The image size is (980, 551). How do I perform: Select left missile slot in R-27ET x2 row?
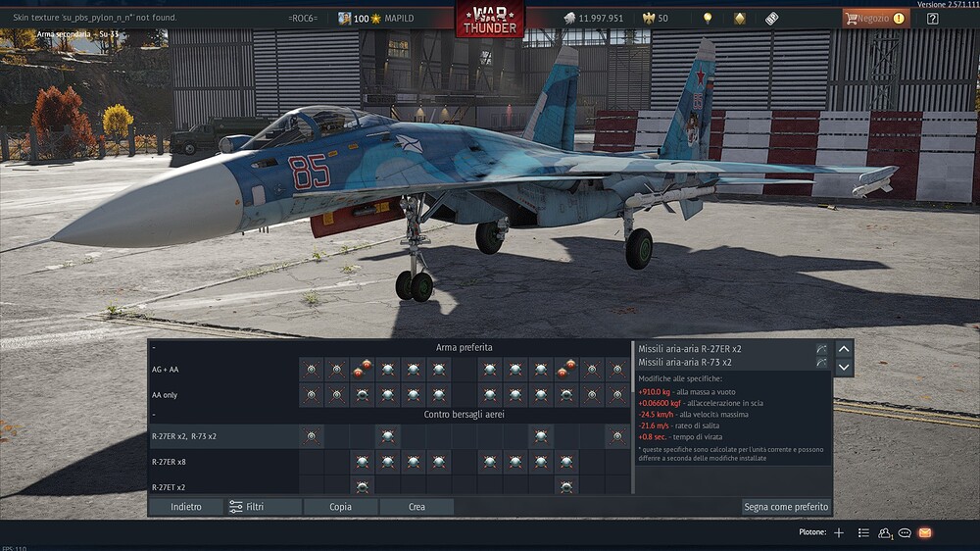point(362,486)
